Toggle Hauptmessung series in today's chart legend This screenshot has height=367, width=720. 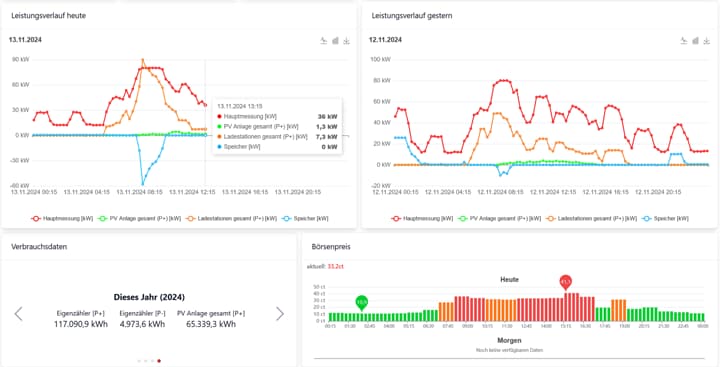[x=62, y=219]
